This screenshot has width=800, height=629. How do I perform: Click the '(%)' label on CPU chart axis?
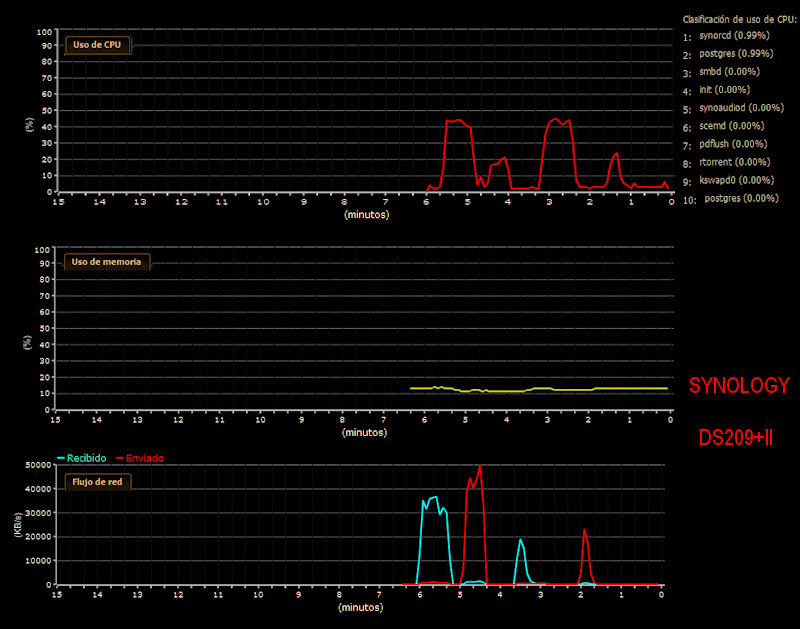(x=30, y=124)
